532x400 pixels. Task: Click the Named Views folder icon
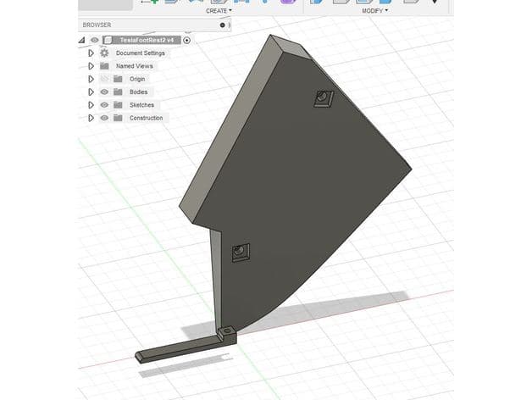point(104,66)
